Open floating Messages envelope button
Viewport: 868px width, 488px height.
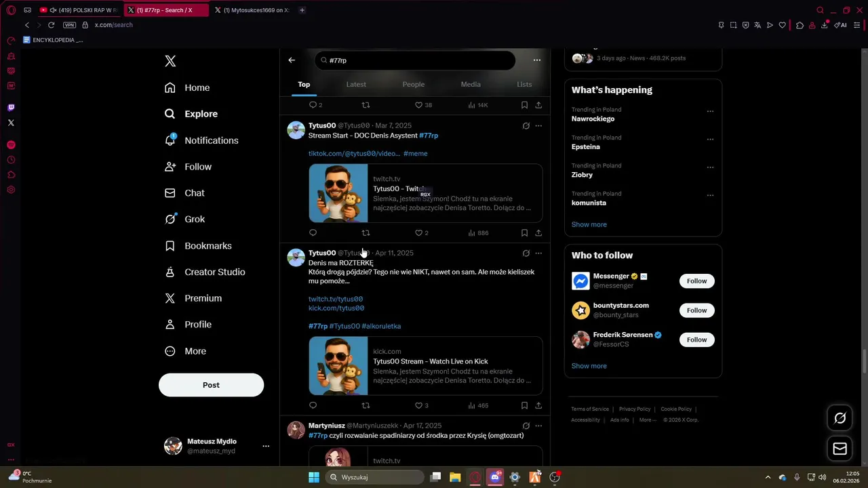pos(840,449)
